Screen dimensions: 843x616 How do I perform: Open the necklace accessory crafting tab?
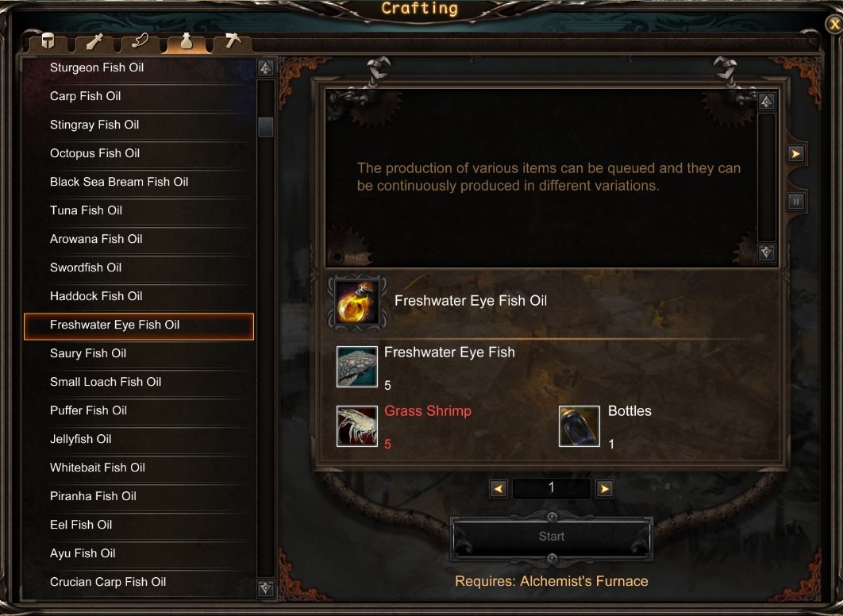(x=140, y=41)
